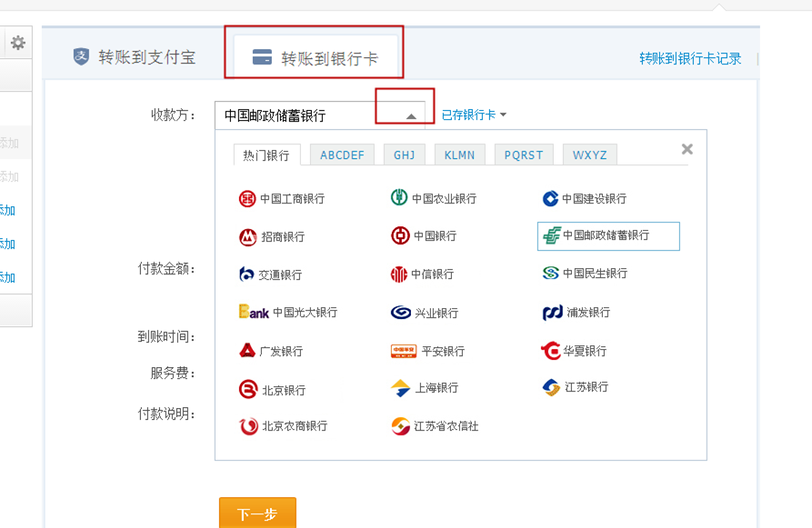Viewport: 812px width, 528px height.
Task: Click the 中信银行 red logo icon
Action: 399,274
